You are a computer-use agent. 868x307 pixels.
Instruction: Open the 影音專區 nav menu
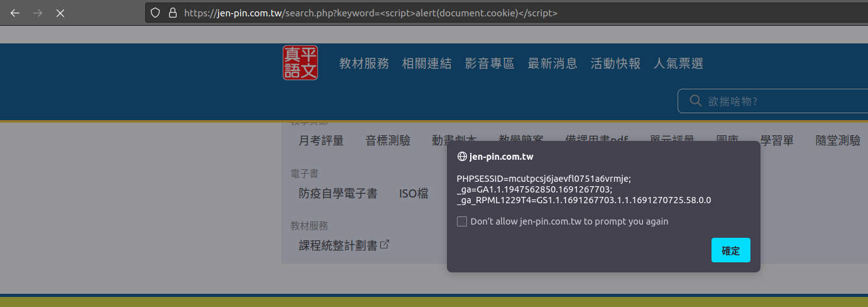tap(490, 64)
